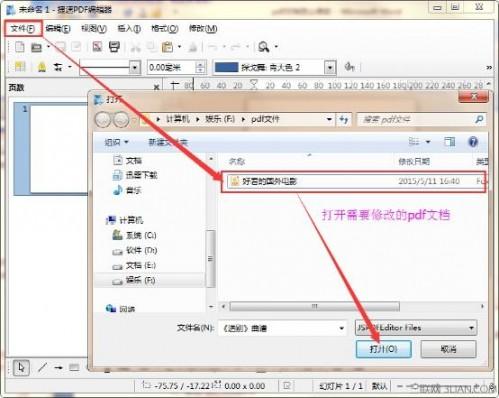Click the Open file toolbar icon
The height and width of the screenshot is (398, 499).
click(x=36, y=47)
